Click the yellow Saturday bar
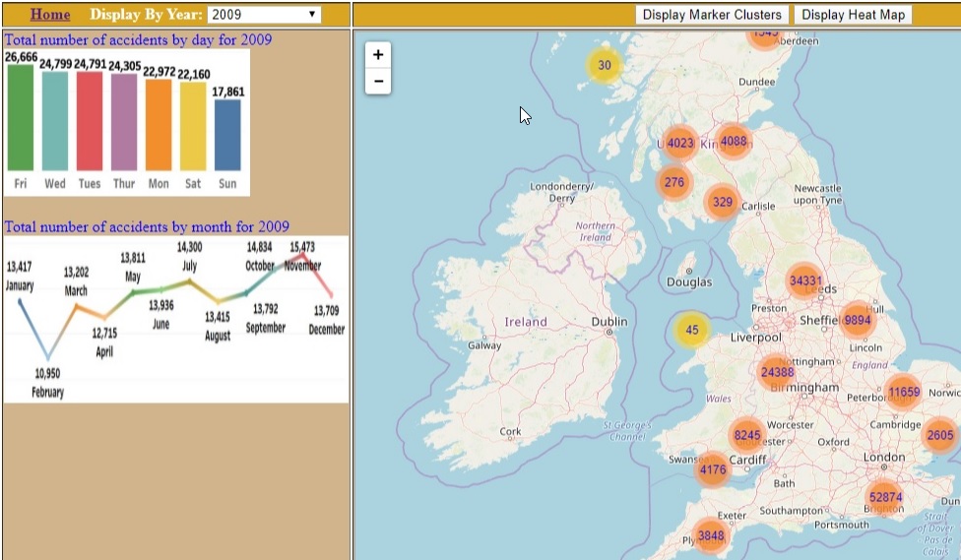This screenshot has width=961, height=560. point(193,126)
